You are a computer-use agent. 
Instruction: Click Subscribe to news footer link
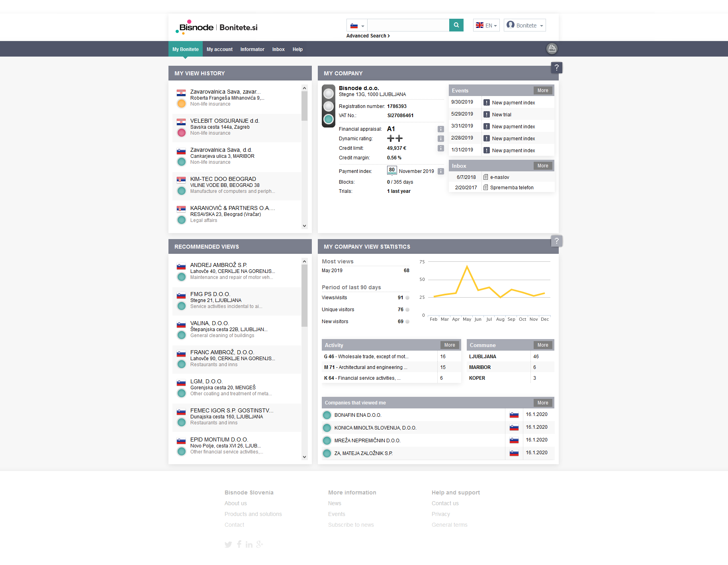coord(351,525)
